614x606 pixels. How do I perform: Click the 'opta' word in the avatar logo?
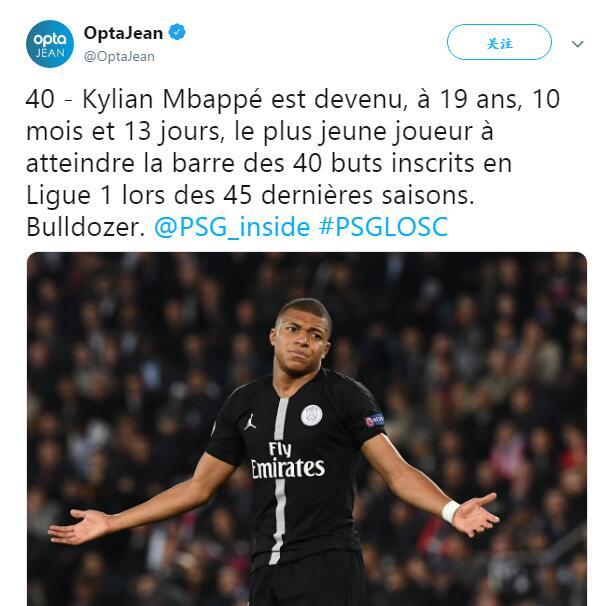tap(50, 39)
